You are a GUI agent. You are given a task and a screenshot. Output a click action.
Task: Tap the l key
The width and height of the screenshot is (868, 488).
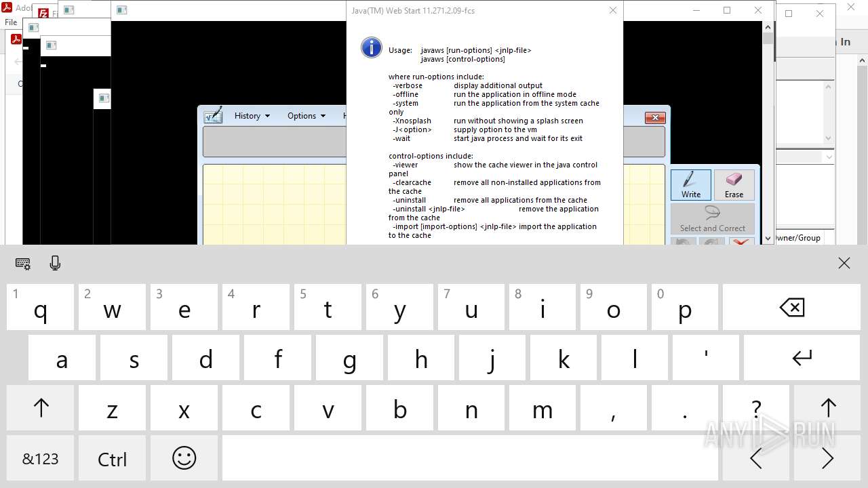pyautogui.click(x=635, y=358)
